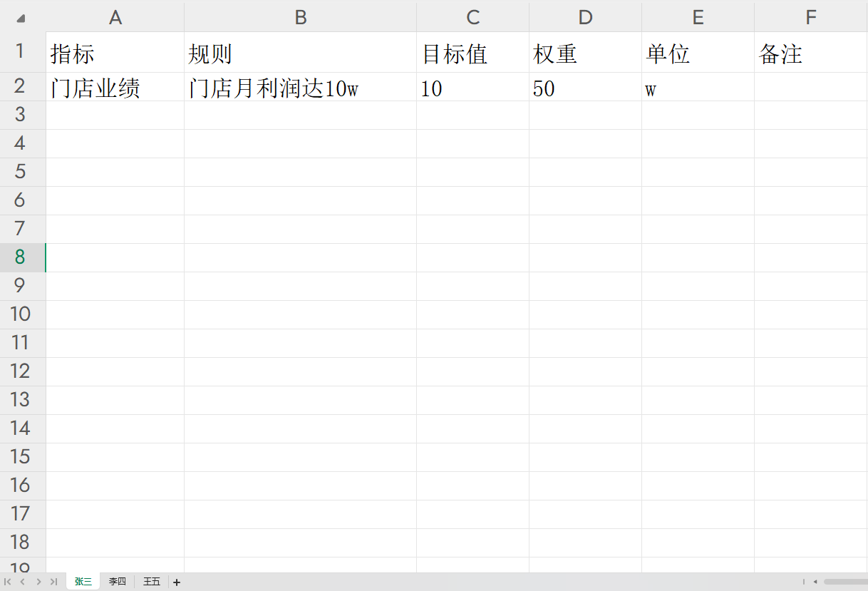Image resolution: width=868 pixels, height=591 pixels.
Task: Click the horizontal scrollbar thumb
Action: (x=845, y=582)
